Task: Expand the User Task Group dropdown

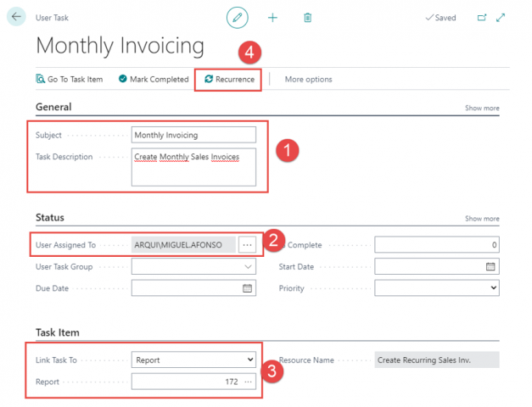Action: [x=248, y=266]
